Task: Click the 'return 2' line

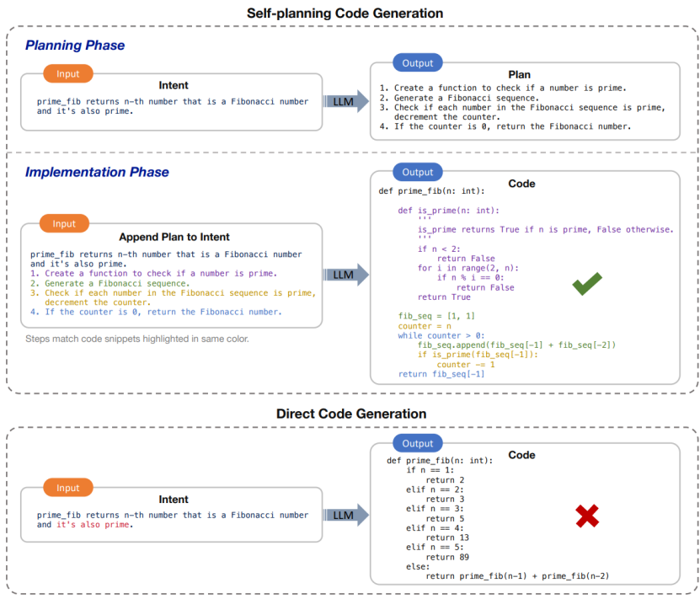Action: click(x=445, y=480)
